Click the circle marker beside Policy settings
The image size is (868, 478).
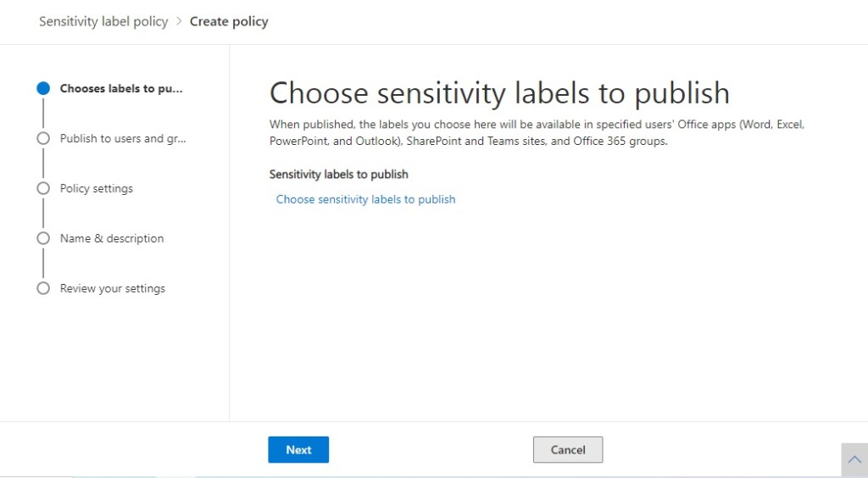coord(43,188)
